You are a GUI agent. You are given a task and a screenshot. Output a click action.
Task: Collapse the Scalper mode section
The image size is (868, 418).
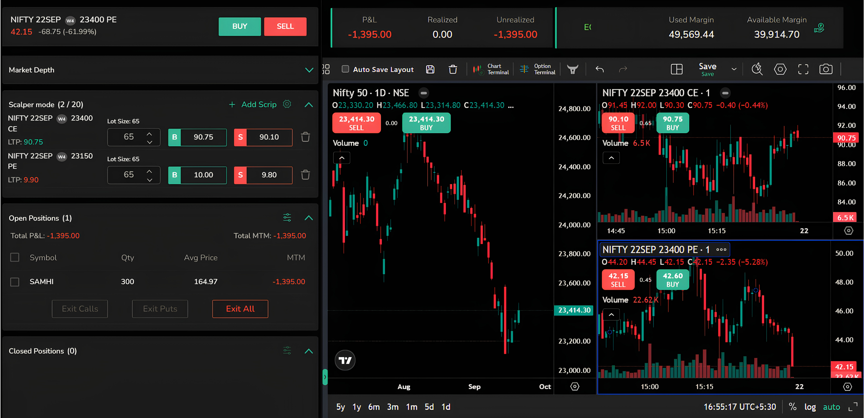(309, 105)
